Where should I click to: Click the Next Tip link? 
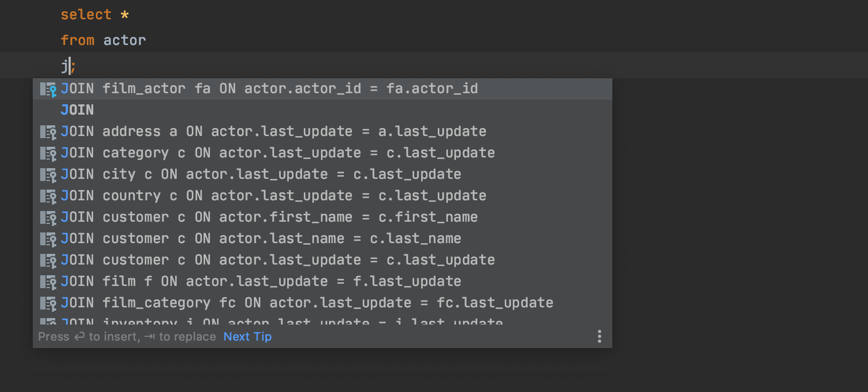coord(247,336)
